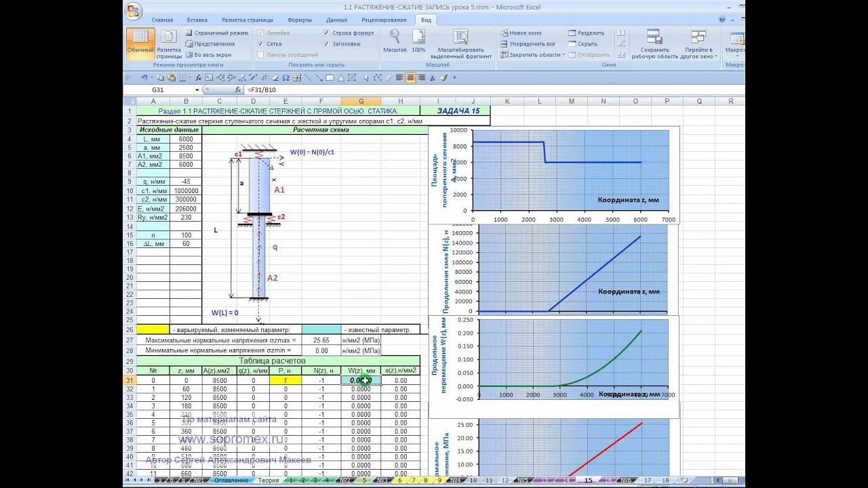Screen dimensions: 868x488
Task: Open the Масштаб zoom dialog
Action: pyautogui.click(x=395, y=41)
